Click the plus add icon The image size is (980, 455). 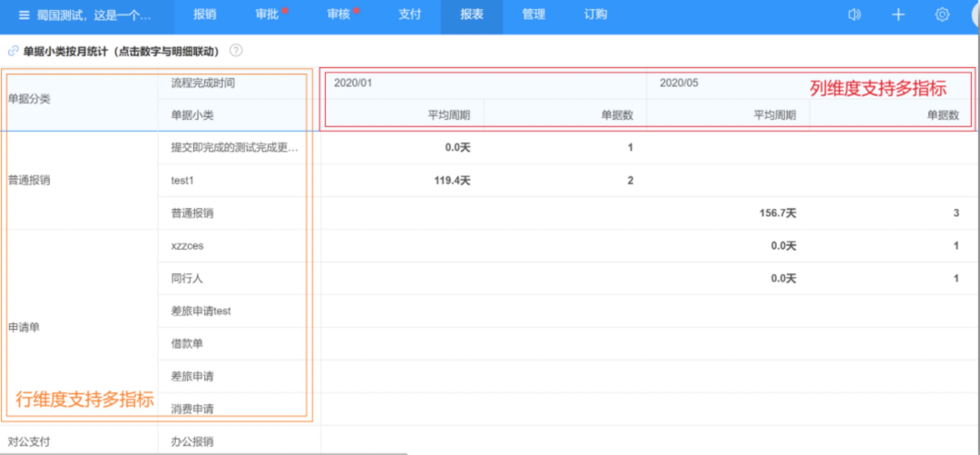click(898, 15)
